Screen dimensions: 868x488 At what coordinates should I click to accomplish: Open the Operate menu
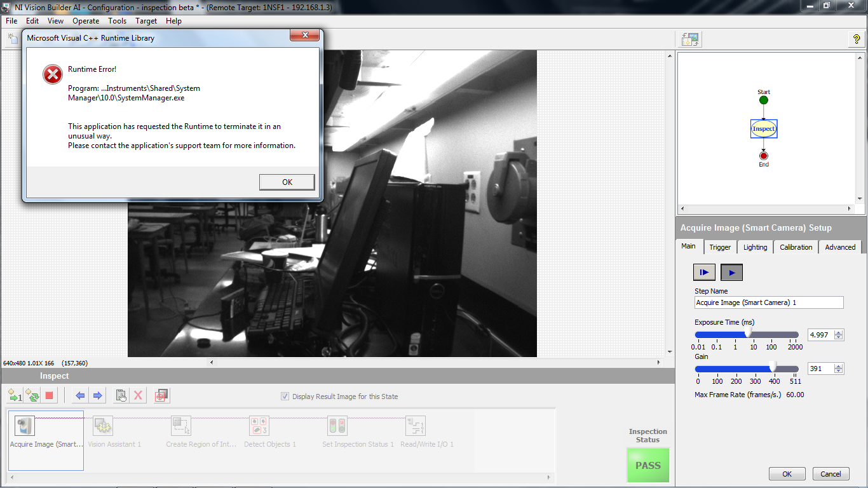(x=86, y=21)
